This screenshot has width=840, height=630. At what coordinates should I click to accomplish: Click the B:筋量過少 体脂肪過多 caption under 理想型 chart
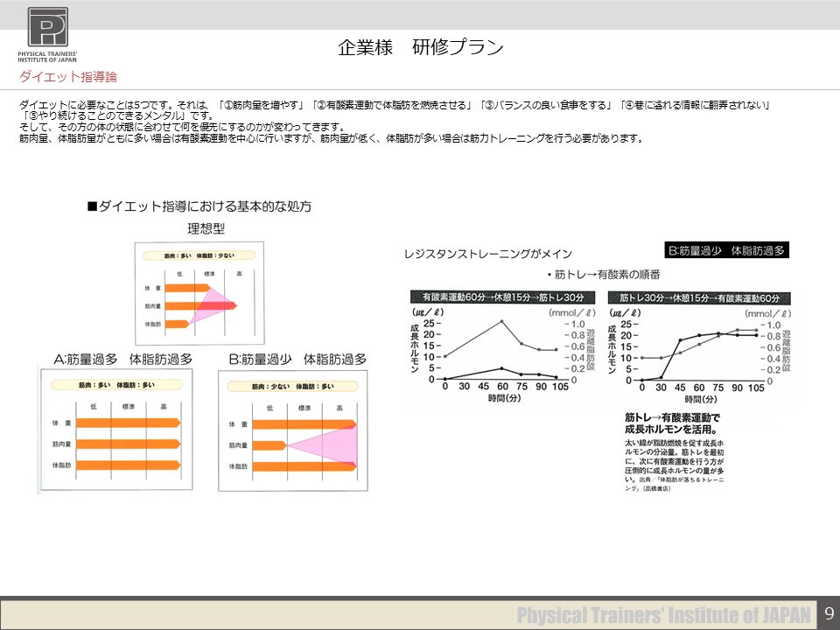coord(297,360)
